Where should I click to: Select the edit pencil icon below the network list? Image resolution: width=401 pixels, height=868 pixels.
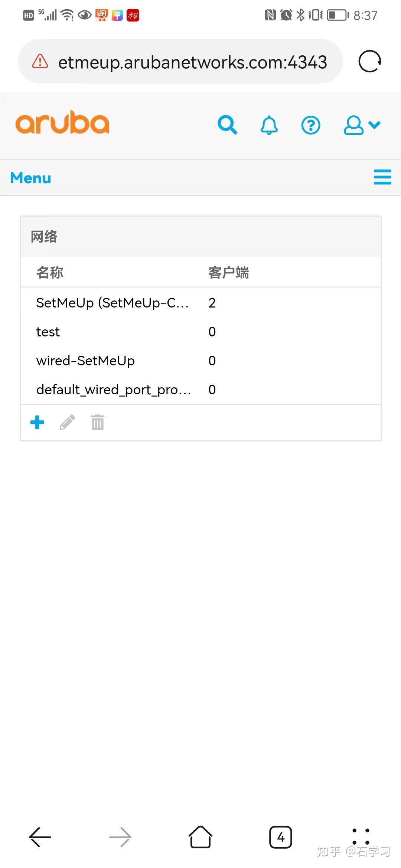pyautogui.click(x=67, y=422)
